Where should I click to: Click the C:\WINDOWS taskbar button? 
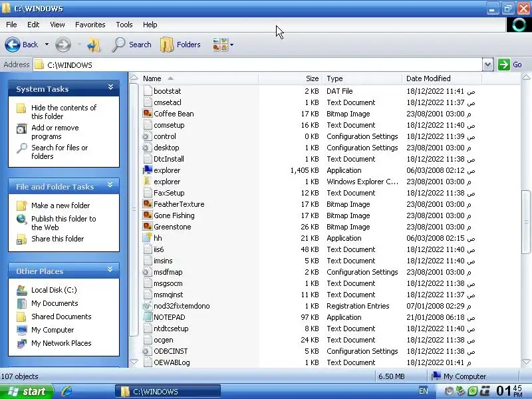(168, 392)
